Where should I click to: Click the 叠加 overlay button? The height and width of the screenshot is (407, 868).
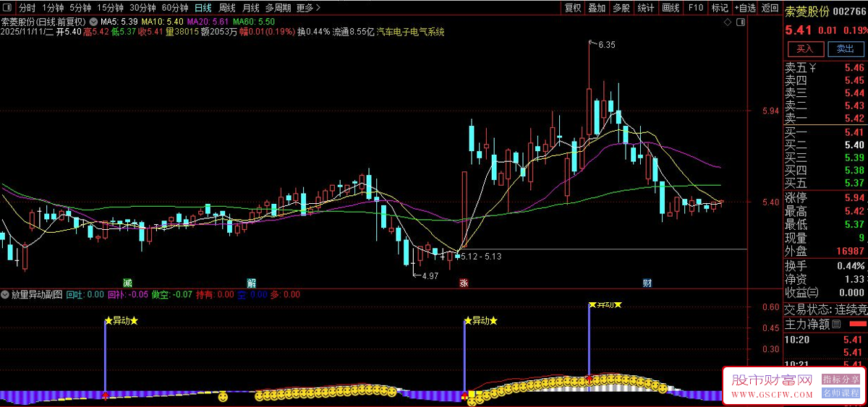597,8
